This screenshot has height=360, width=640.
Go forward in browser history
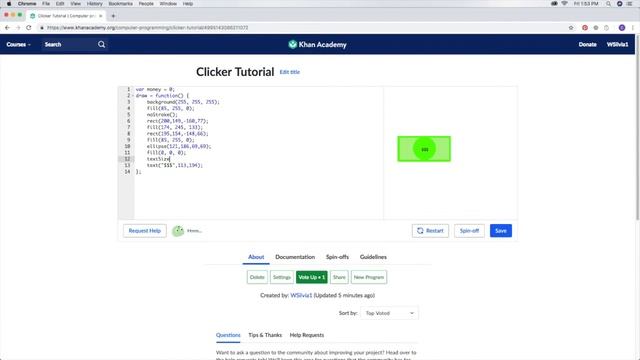[x=18, y=28]
